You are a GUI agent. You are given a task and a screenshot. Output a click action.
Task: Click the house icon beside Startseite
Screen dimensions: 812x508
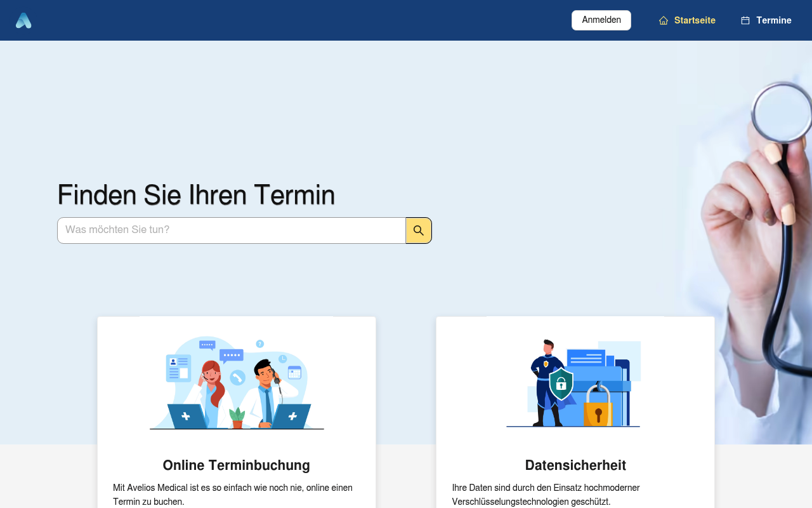(x=664, y=20)
